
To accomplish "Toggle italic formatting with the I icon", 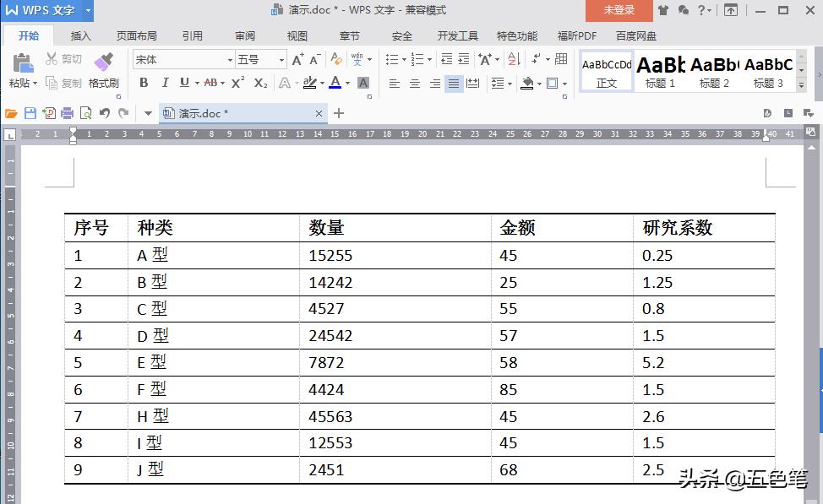I will pyautogui.click(x=166, y=82).
